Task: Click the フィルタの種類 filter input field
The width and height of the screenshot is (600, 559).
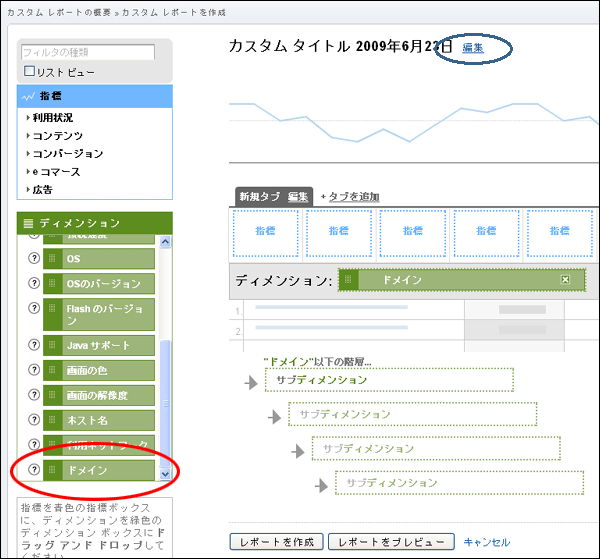Action: [88, 52]
